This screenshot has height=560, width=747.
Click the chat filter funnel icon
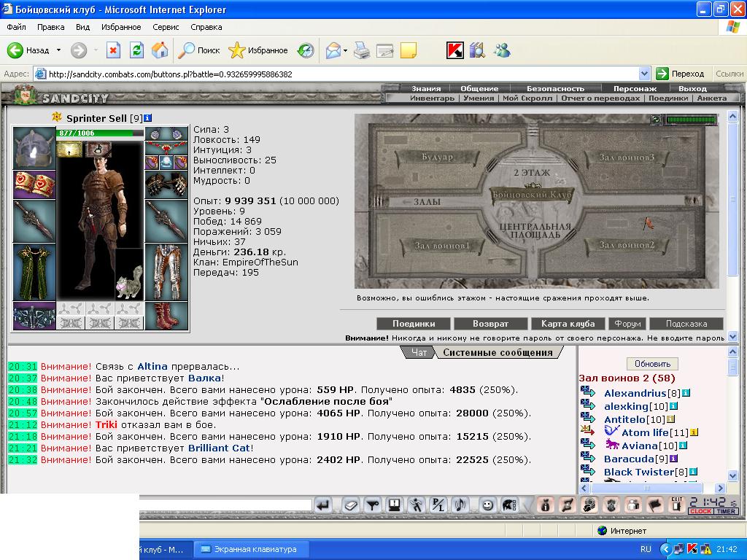[x=373, y=505]
